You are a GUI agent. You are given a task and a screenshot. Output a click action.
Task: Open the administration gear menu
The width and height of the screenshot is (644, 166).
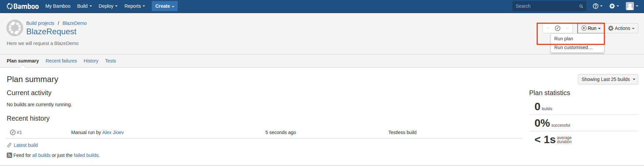point(614,6)
